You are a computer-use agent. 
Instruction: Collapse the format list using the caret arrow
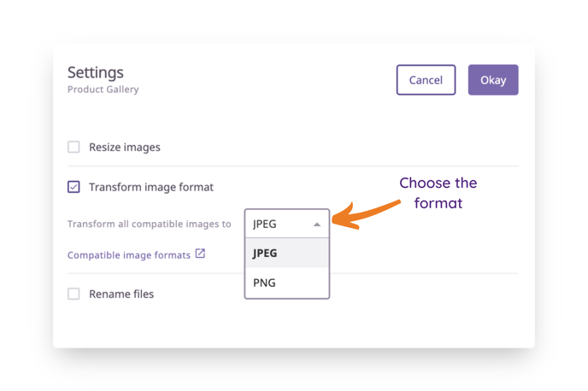tap(317, 225)
